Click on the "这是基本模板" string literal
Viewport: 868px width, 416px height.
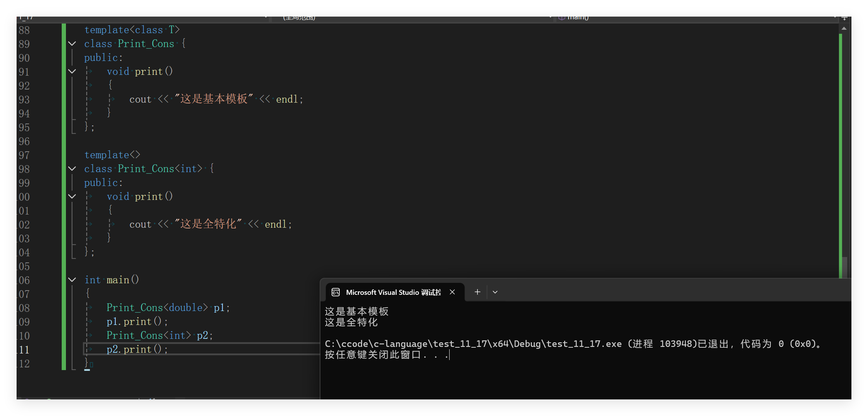(x=214, y=99)
